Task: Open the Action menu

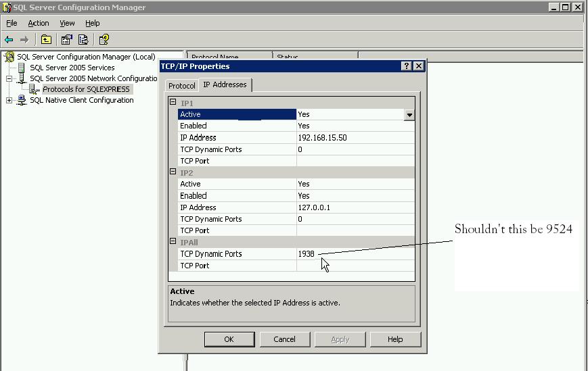Action: (x=38, y=23)
